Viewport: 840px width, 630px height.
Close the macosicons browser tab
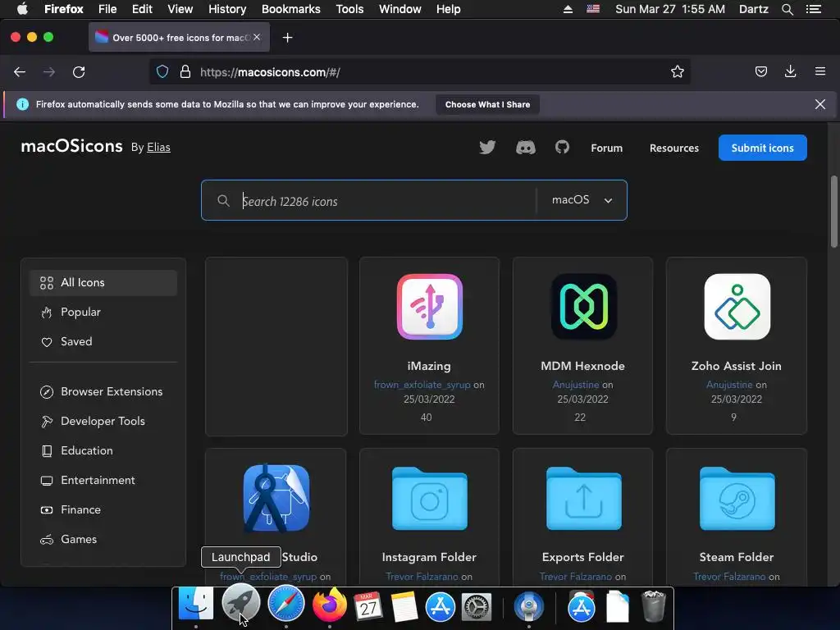[257, 37]
